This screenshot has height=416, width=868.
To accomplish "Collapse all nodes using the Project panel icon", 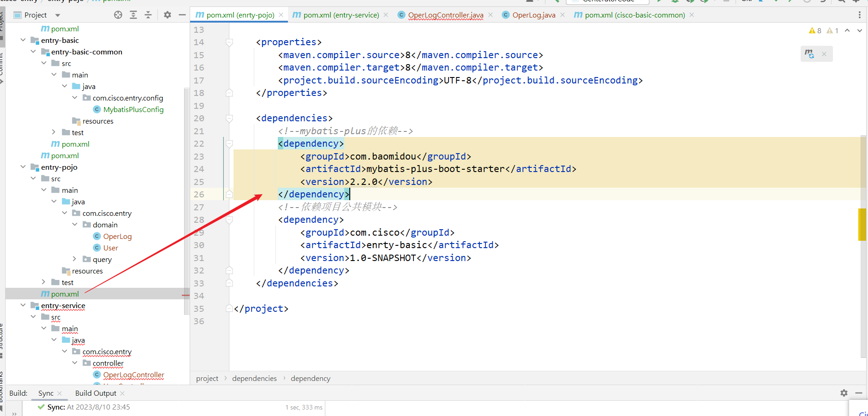I will 148,15.
